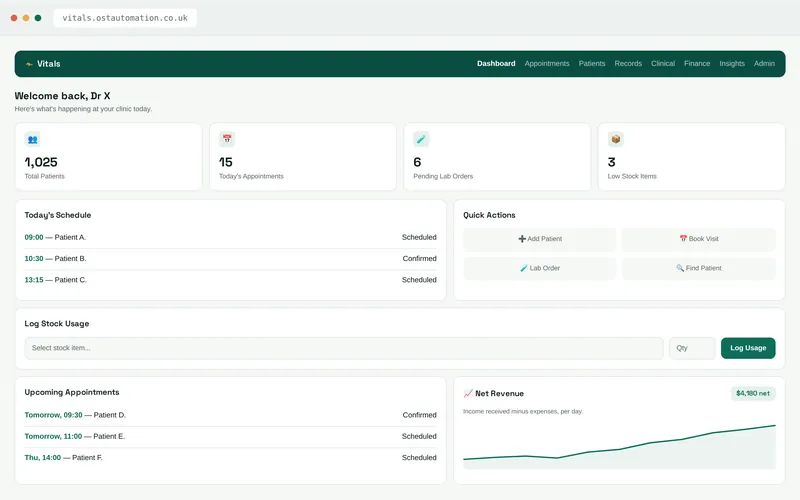The width and height of the screenshot is (800, 500).
Task: Click Confirmed status for Patient B.
Action: (419, 259)
